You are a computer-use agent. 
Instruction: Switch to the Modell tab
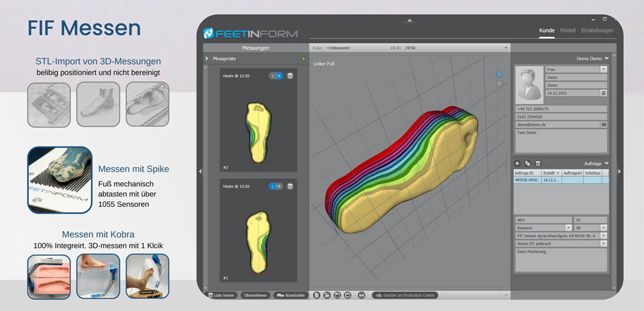568,30
